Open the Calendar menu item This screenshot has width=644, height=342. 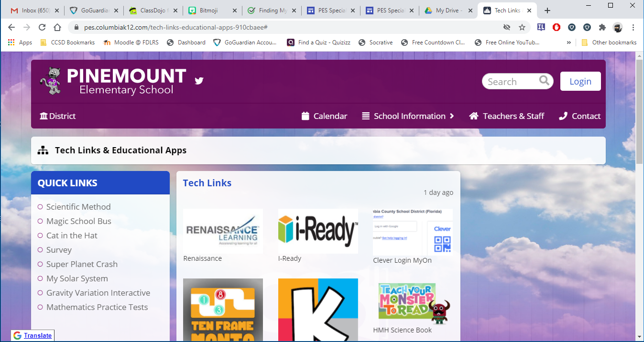click(324, 116)
